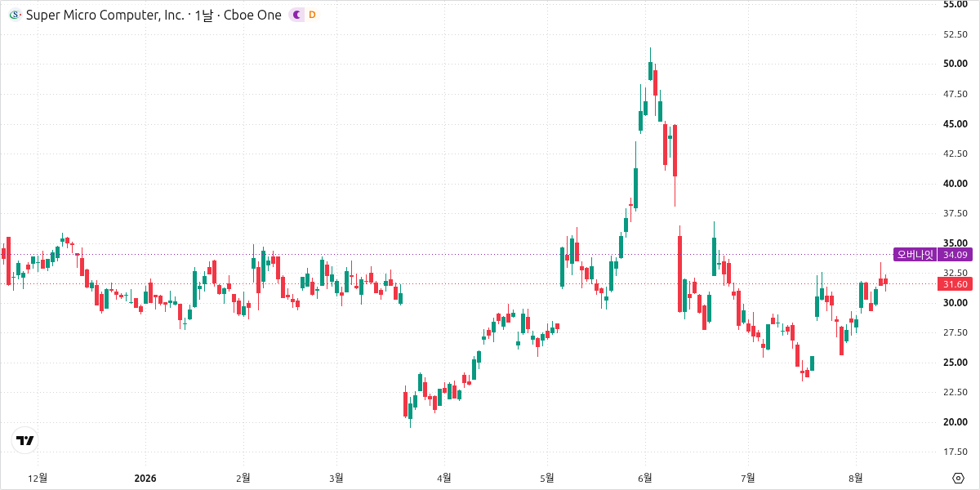Click the 27.50 price axis label
980x490 pixels.
[x=955, y=332]
